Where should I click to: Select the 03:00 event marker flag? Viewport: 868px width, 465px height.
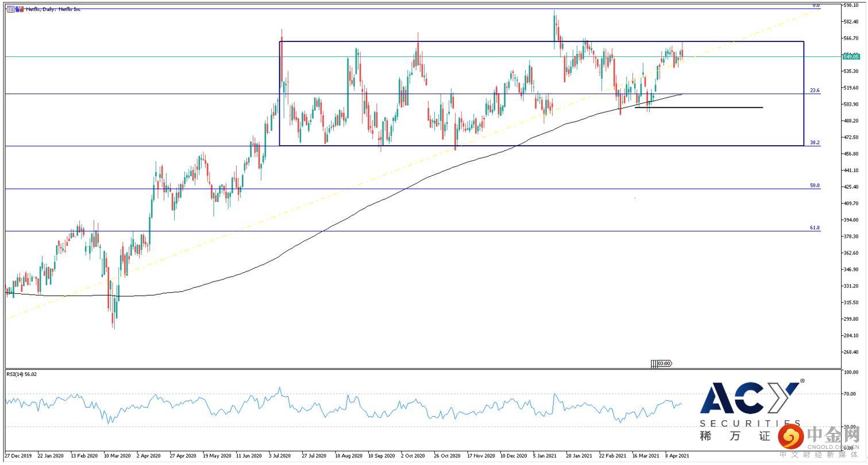click(665, 363)
